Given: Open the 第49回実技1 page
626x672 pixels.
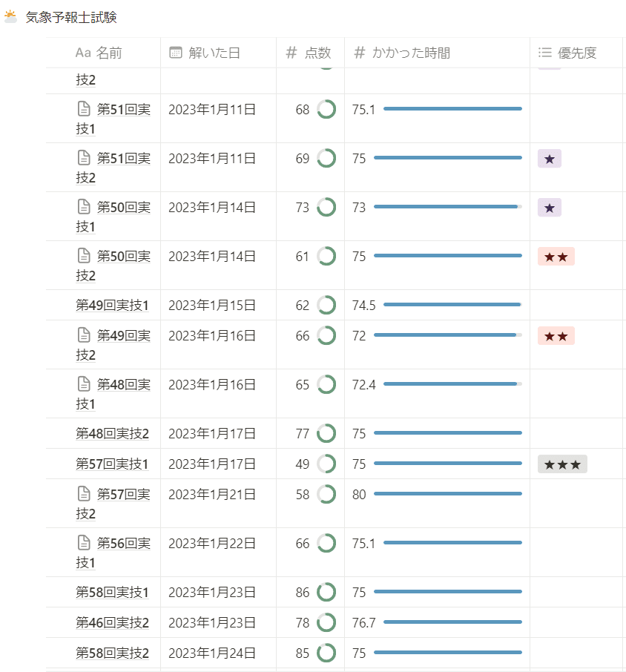Looking at the screenshot, I should pos(112,305).
